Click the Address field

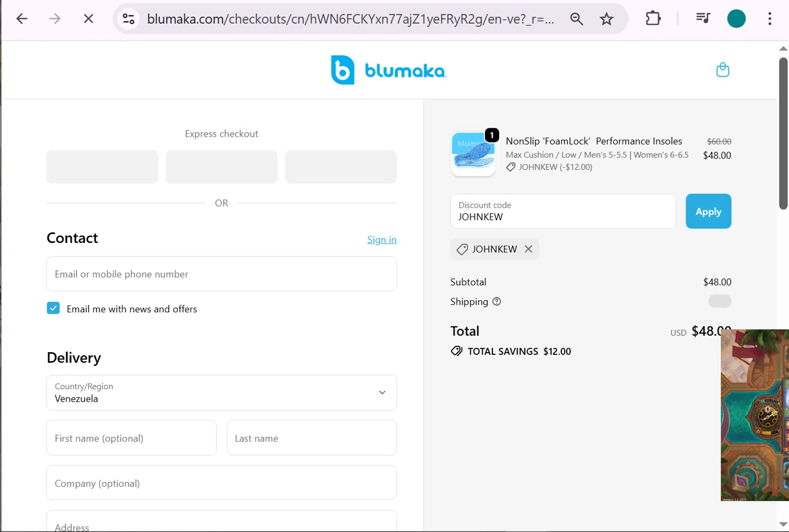point(221,521)
